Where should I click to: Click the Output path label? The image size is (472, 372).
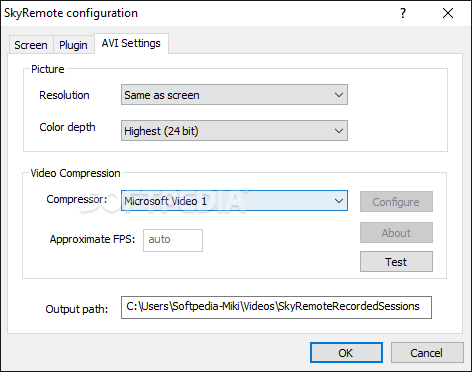click(77, 309)
